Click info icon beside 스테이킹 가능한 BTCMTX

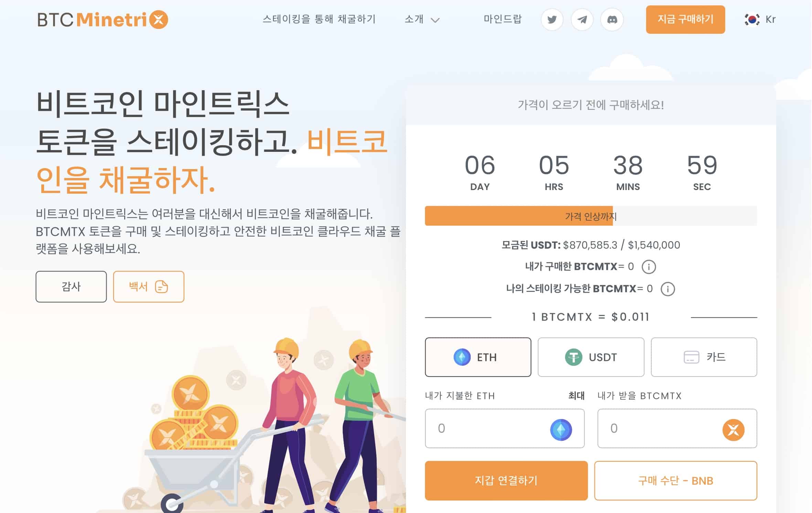[x=667, y=289]
